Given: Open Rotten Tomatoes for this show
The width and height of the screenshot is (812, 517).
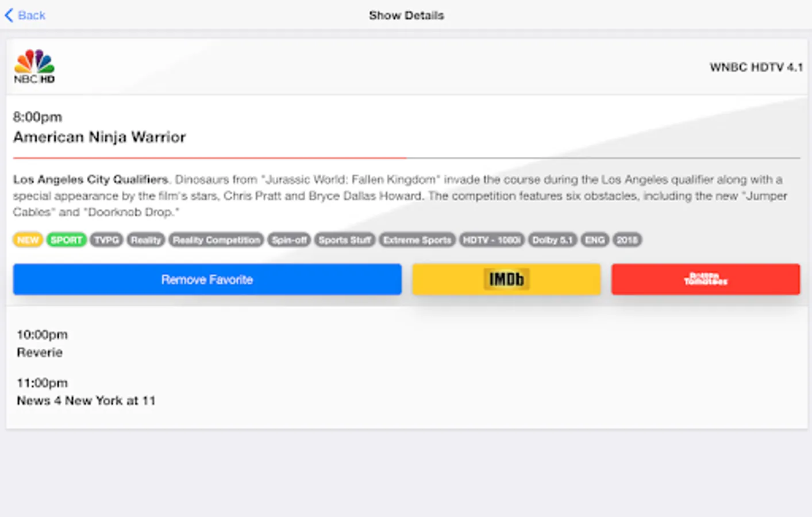Looking at the screenshot, I should click(x=706, y=279).
